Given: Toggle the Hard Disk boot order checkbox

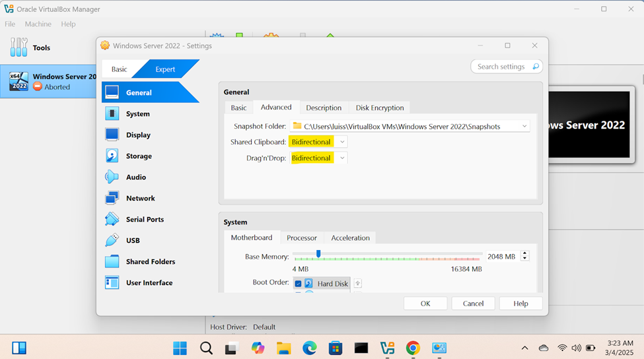Looking at the screenshot, I should (x=298, y=284).
